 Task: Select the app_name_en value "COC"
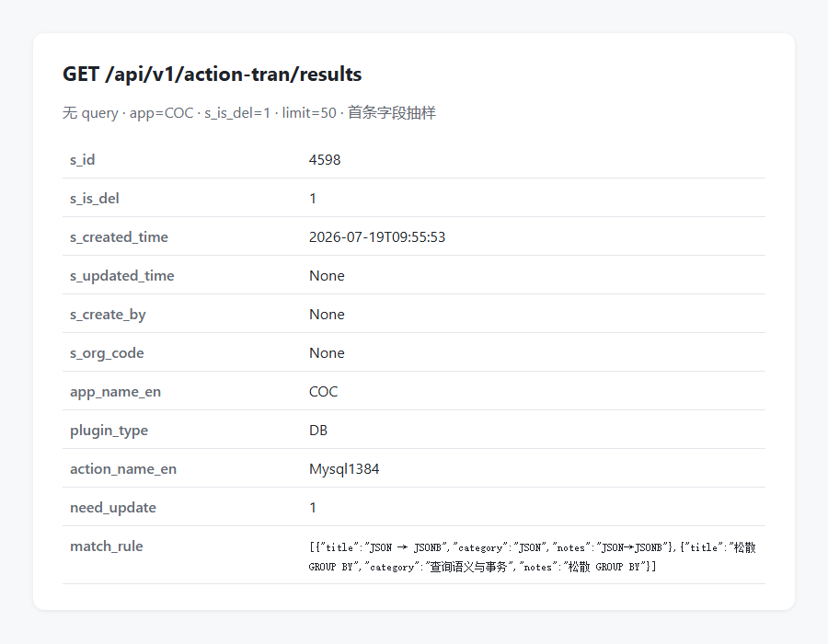point(323,392)
